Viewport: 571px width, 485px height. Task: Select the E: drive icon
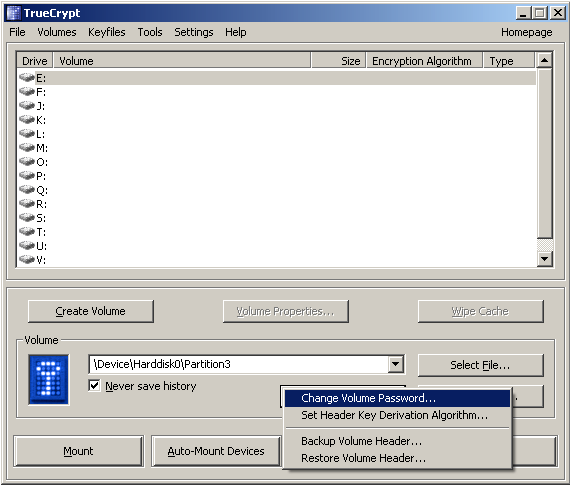tap(27, 78)
